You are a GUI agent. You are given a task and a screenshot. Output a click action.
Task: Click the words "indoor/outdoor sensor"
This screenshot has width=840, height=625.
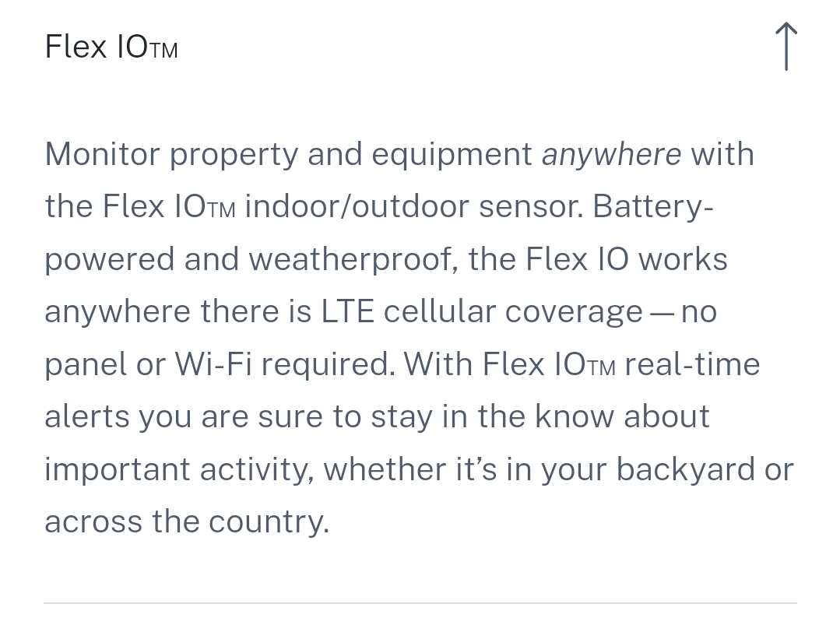tap(413, 207)
